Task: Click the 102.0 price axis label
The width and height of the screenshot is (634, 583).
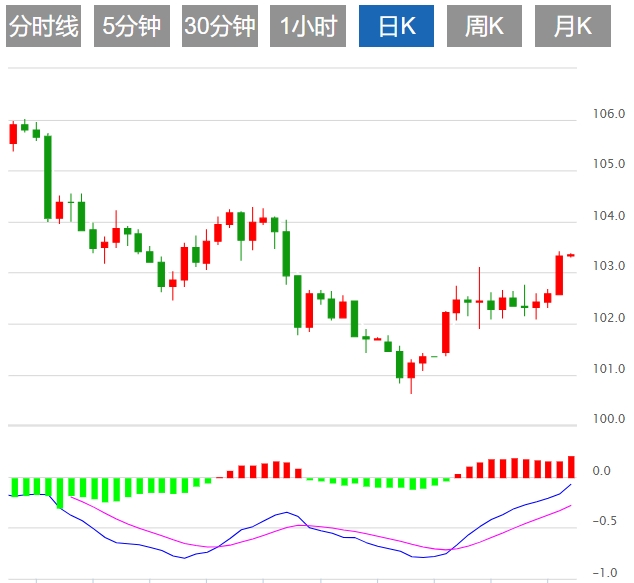Action: point(609,318)
